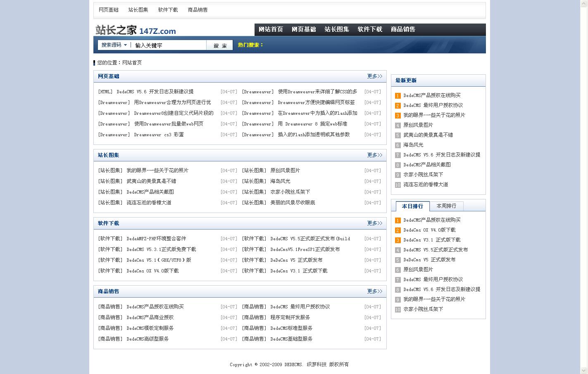
Task: Open 站长图集 in the dark navigation bar
Action: [337, 29]
